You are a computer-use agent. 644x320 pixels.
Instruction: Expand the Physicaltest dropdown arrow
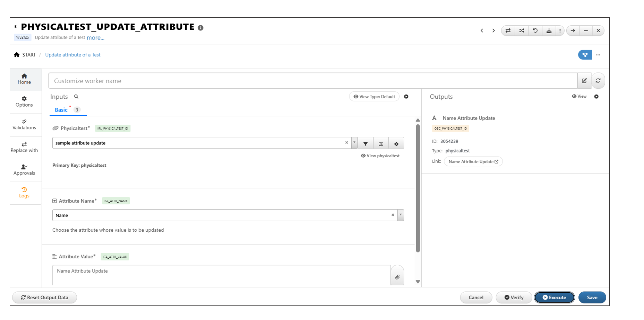tap(354, 143)
